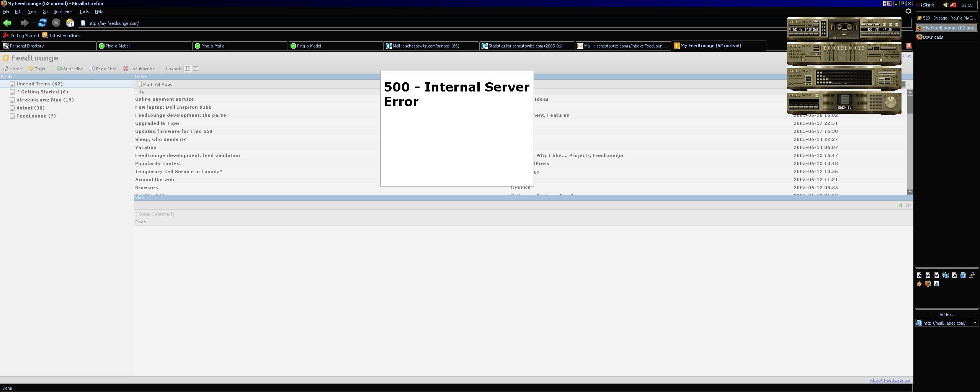Launch Firefox from the quick launch icons
This screenshot has height=392, width=980.
(928, 284)
